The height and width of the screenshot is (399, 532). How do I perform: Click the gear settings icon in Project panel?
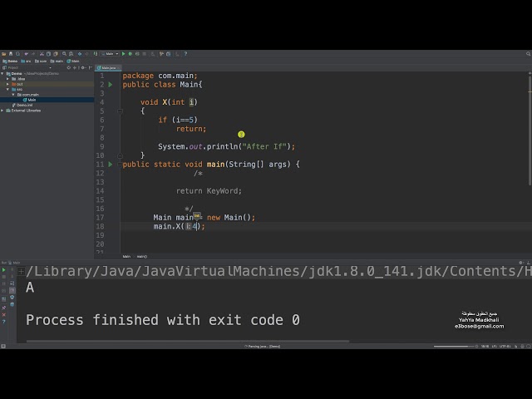(x=83, y=68)
